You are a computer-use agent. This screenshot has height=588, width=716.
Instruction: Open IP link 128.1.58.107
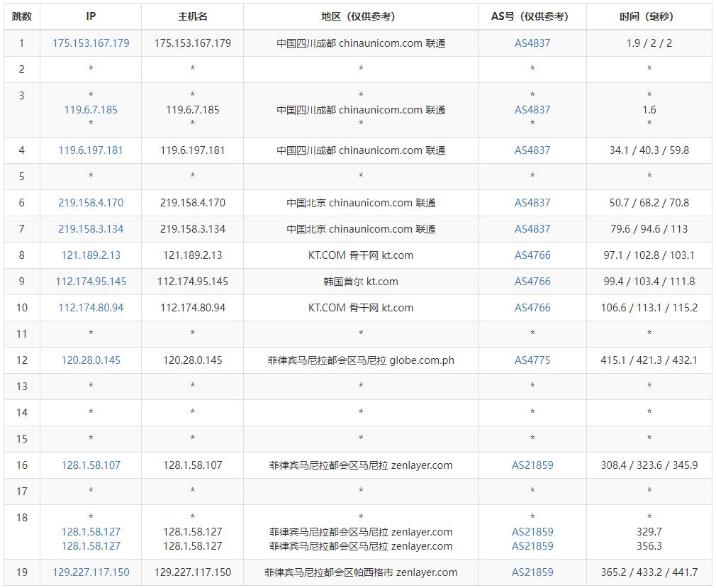pyautogui.click(x=91, y=465)
